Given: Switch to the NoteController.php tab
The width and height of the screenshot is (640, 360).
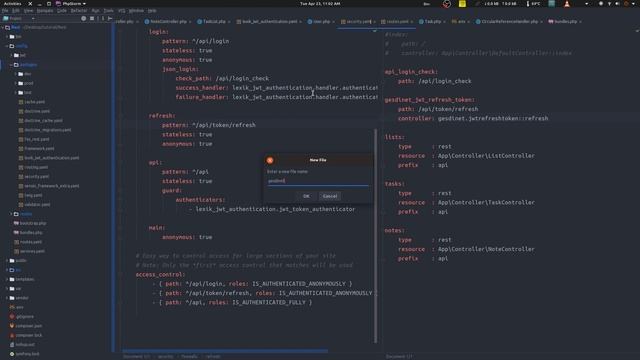Looking at the screenshot, I should coord(168,22).
